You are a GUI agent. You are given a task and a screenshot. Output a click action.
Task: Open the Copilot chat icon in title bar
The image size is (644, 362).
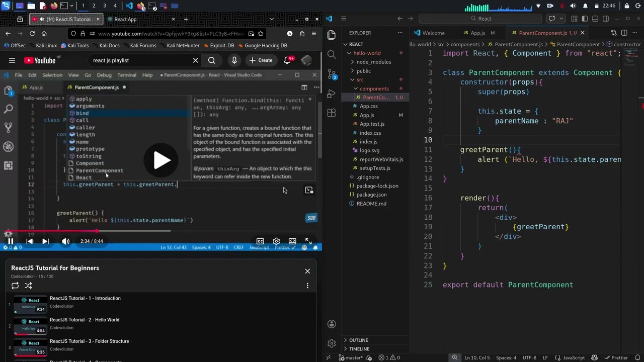pos(552,19)
